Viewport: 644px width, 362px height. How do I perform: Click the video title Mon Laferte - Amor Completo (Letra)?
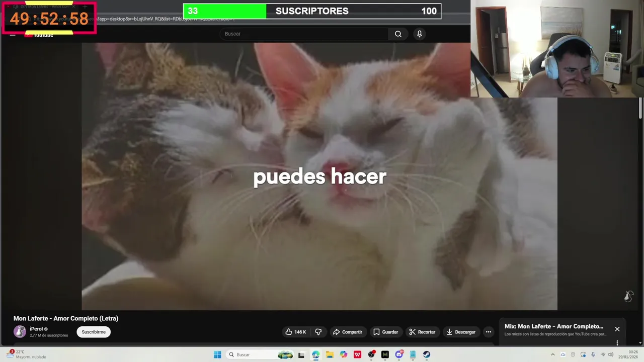66,318
